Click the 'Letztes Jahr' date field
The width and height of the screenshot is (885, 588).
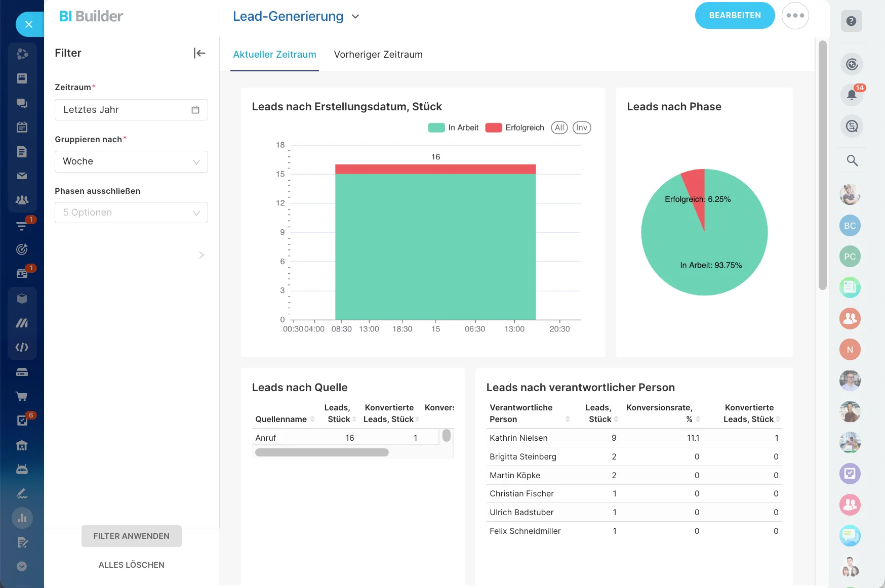point(131,109)
